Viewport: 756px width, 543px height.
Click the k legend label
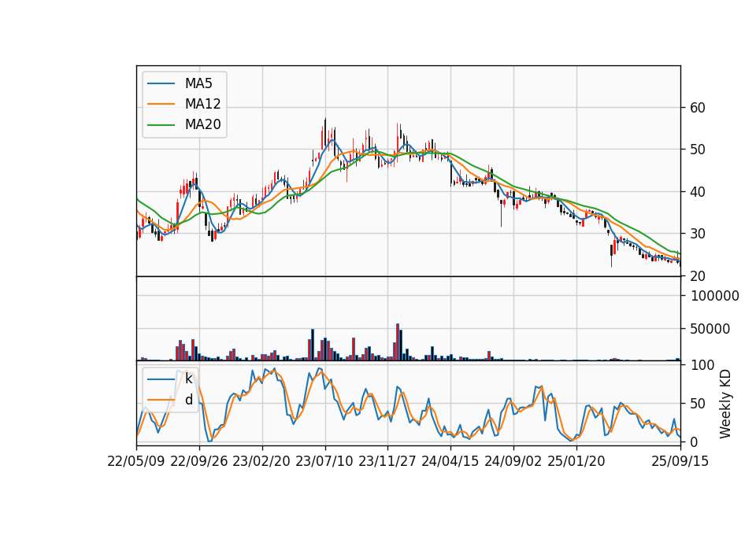click(188, 379)
